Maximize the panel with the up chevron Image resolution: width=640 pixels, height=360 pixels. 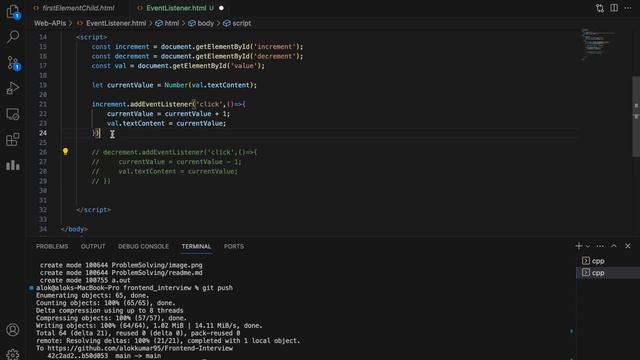[614, 246]
